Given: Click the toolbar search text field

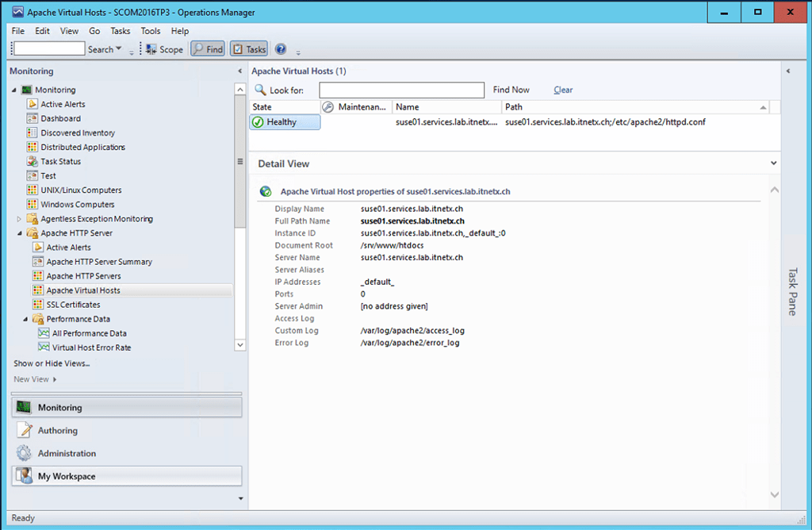Looking at the screenshot, I should (x=49, y=48).
